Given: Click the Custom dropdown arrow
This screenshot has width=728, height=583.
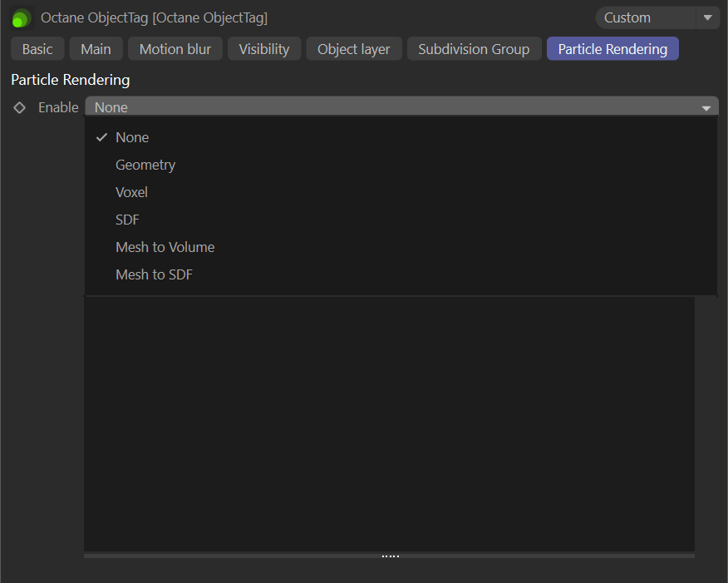Looking at the screenshot, I should coord(708,17).
